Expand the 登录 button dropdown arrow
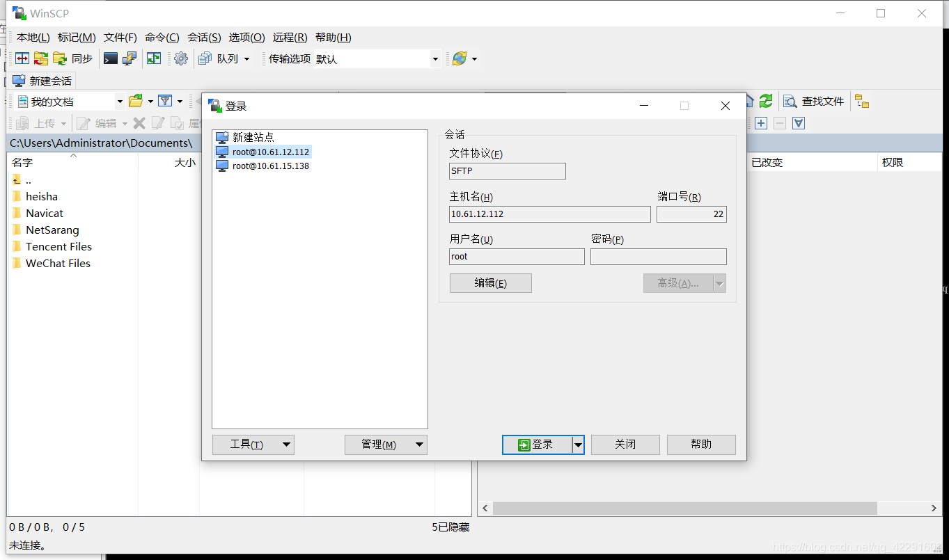 tap(578, 445)
